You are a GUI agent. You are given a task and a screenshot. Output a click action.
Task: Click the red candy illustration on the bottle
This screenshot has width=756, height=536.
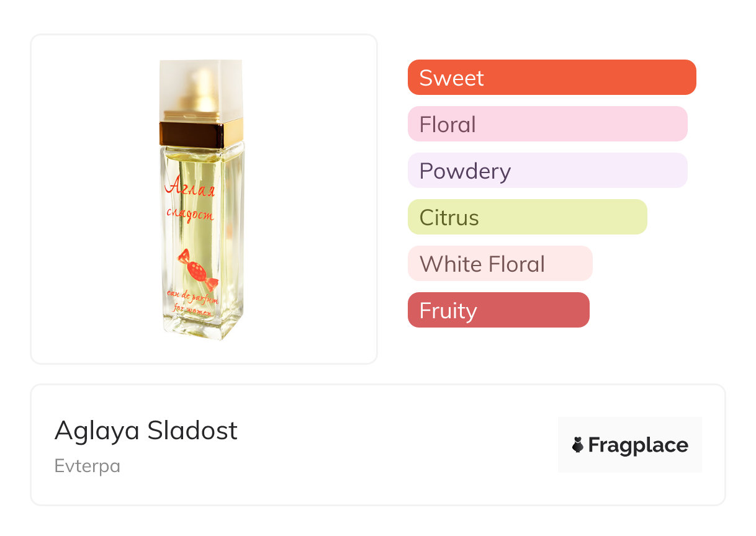click(197, 269)
